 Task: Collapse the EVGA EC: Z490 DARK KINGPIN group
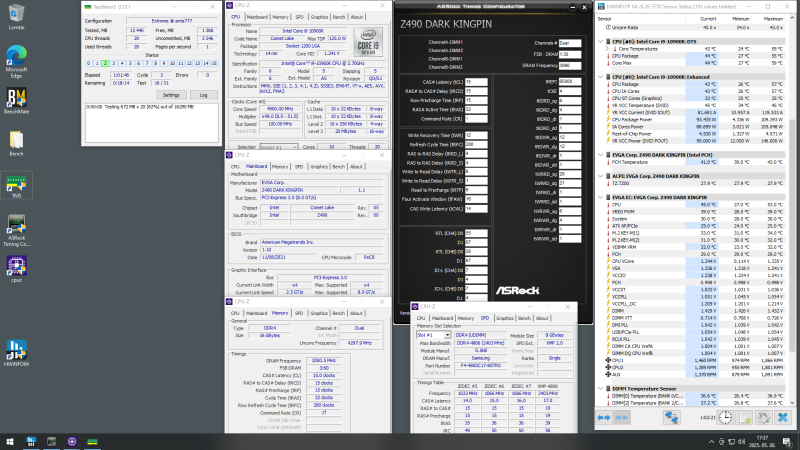click(601, 197)
